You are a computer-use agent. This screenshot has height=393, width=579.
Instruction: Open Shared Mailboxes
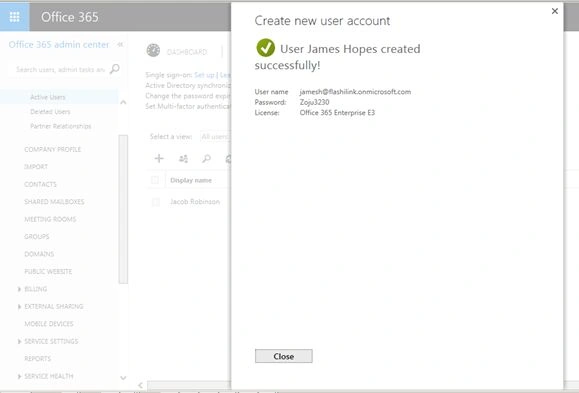tap(54, 202)
